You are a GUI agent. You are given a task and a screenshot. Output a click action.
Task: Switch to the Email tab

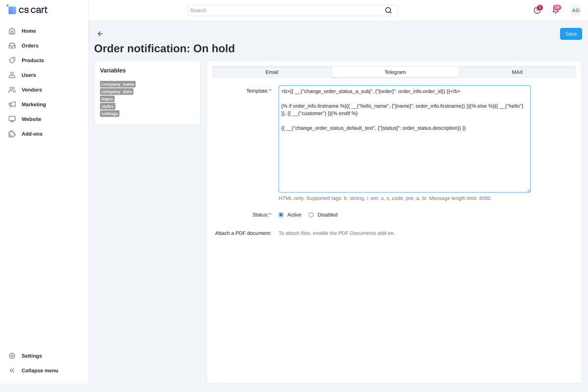coord(272,72)
